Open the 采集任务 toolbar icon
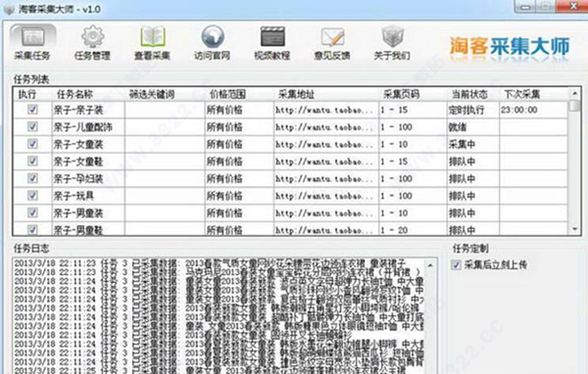588x374 pixels. pos(33,43)
